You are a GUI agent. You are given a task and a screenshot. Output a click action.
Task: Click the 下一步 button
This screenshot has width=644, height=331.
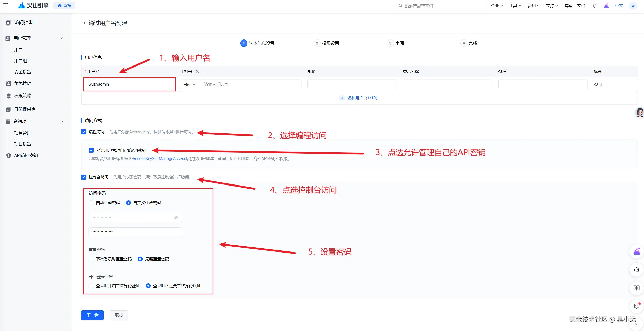pyautogui.click(x=92, y=315)
